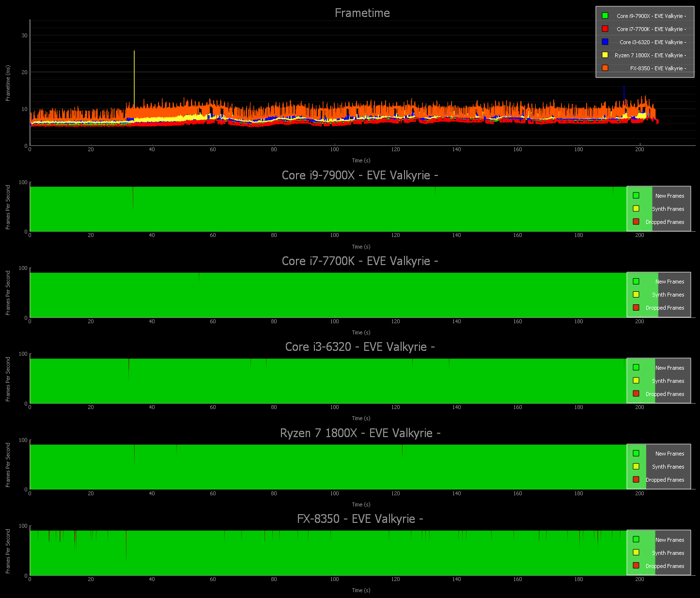This screenshot has width=700, height=598.
Task: Click the 'Core i3-6320 - EVE Valkyrie -' chart title
Action: (x=360, y=347)
